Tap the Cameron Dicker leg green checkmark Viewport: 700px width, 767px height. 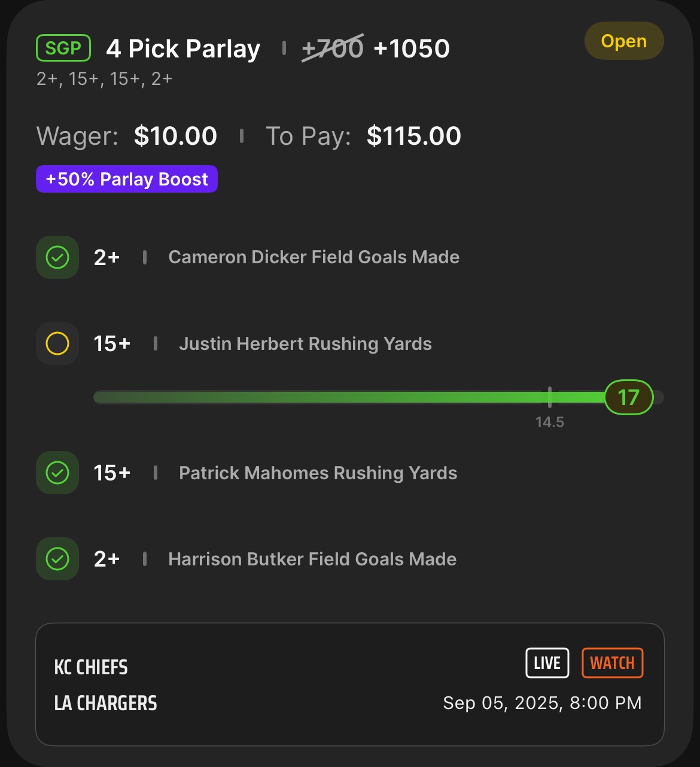click(x=57, y=257)
